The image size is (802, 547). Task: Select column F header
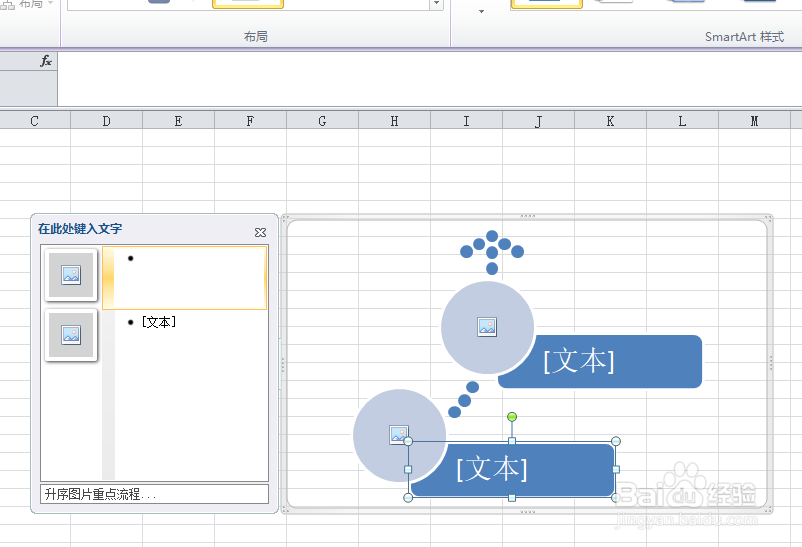pyautogui.click(x=250, y=121)
